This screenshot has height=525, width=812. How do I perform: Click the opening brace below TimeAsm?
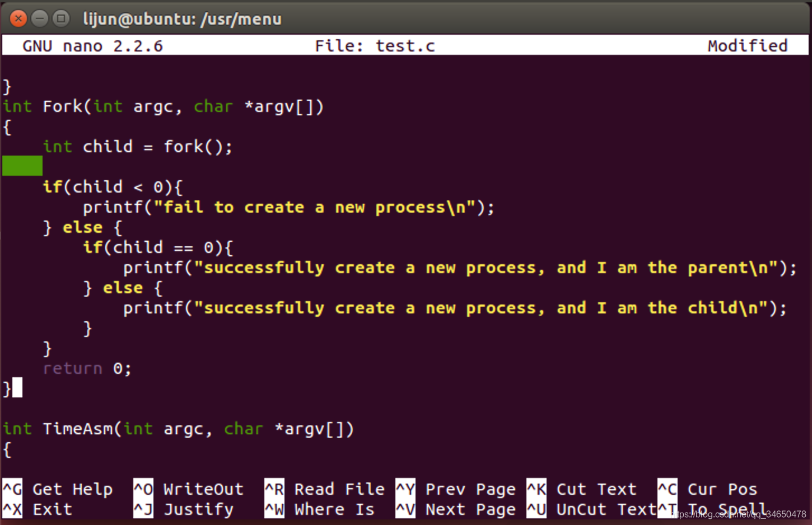point(7,449)
